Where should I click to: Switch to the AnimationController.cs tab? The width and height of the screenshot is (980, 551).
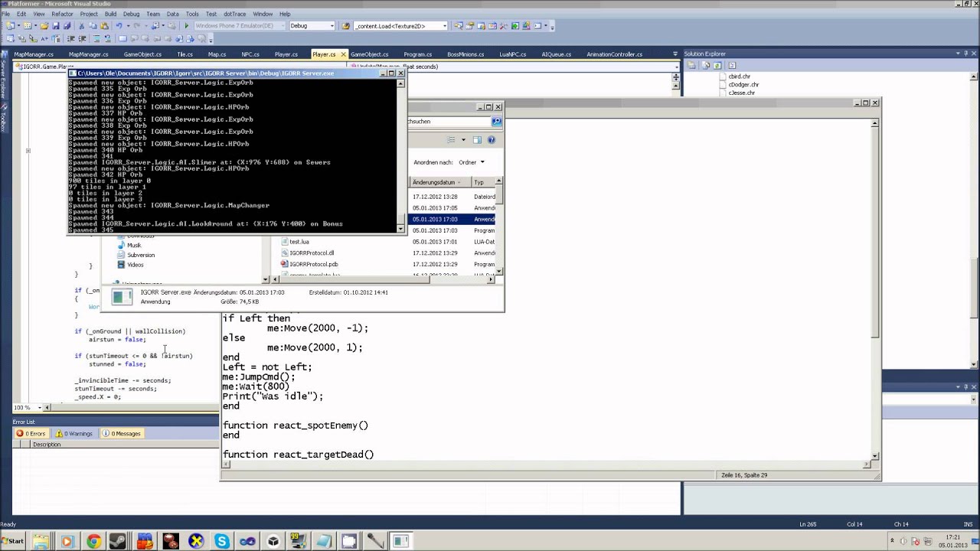[614, 54]
